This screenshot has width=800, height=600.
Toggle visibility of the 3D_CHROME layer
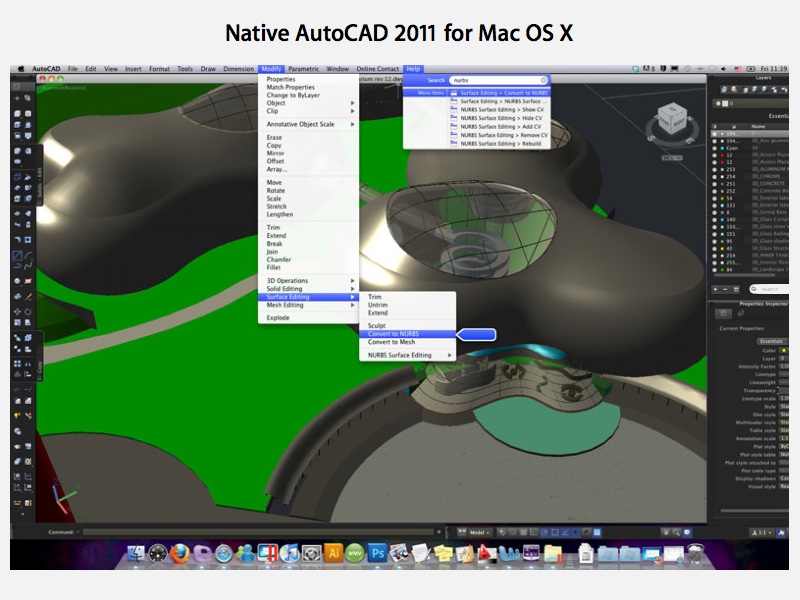715,178
